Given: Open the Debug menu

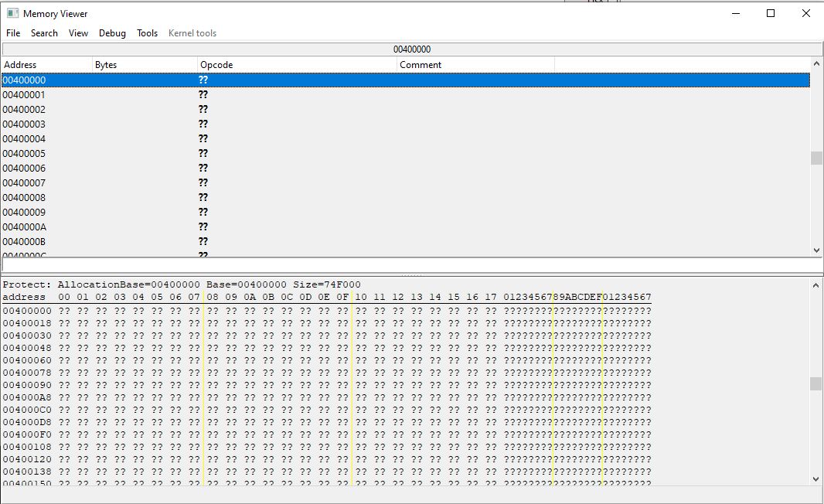Looking at the screenshot, I should [112, 33].
